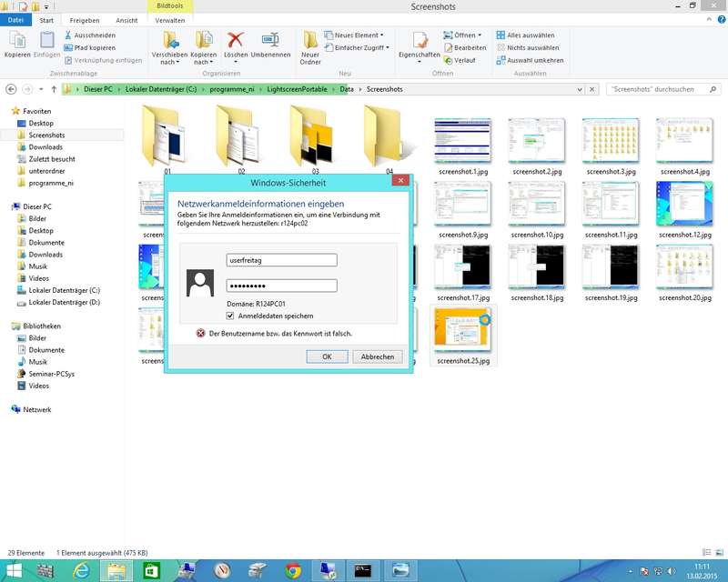Select the screenshot.25.jpg thumbnail
Image resolution: width=728 pixels, height=582 pixels.
pos(463,334)
